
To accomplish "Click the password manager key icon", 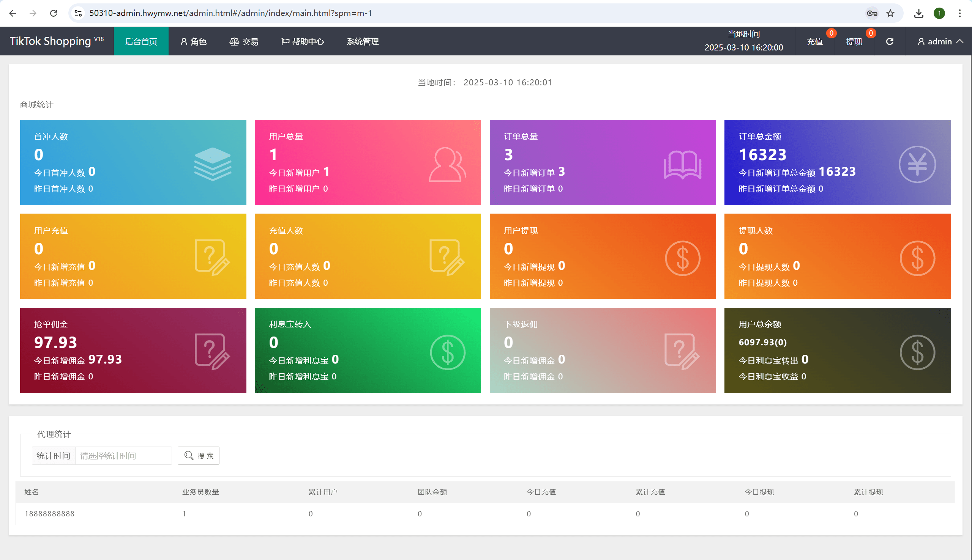I will [x=871, y=13].
